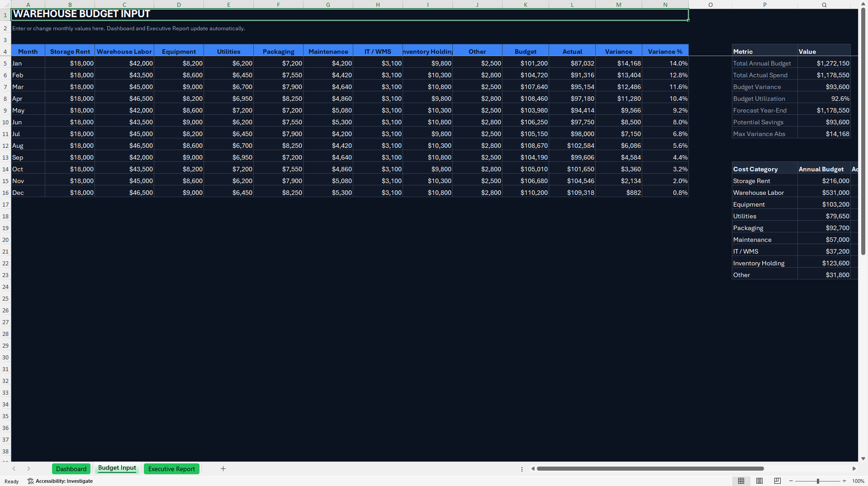The image size is (868, 486).
Task: Adjust the zoom slider handle
Action: click(x=818, y=481)
